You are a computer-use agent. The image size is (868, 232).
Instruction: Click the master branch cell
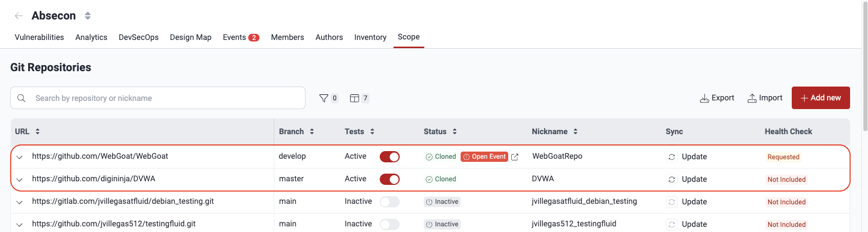tap(291, 179)
